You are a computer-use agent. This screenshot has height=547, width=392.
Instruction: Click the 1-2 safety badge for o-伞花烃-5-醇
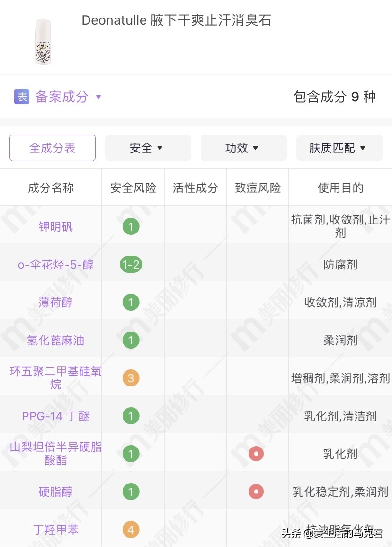pyautogui.click(x=131, y=264)
